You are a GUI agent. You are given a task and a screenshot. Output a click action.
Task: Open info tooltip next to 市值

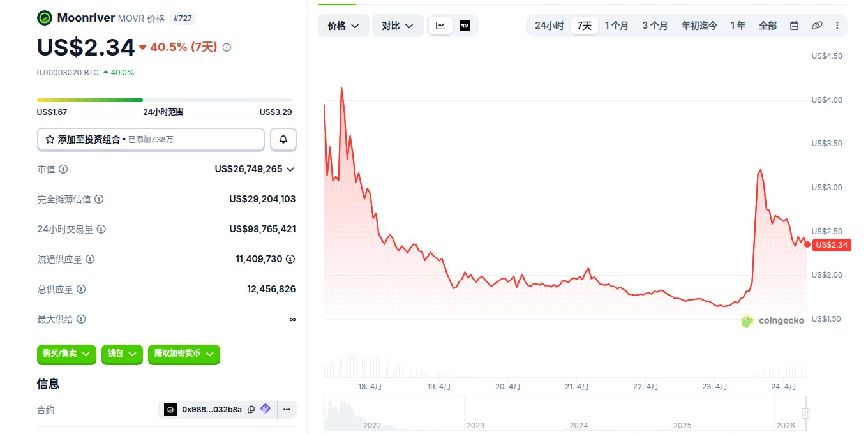63,169
